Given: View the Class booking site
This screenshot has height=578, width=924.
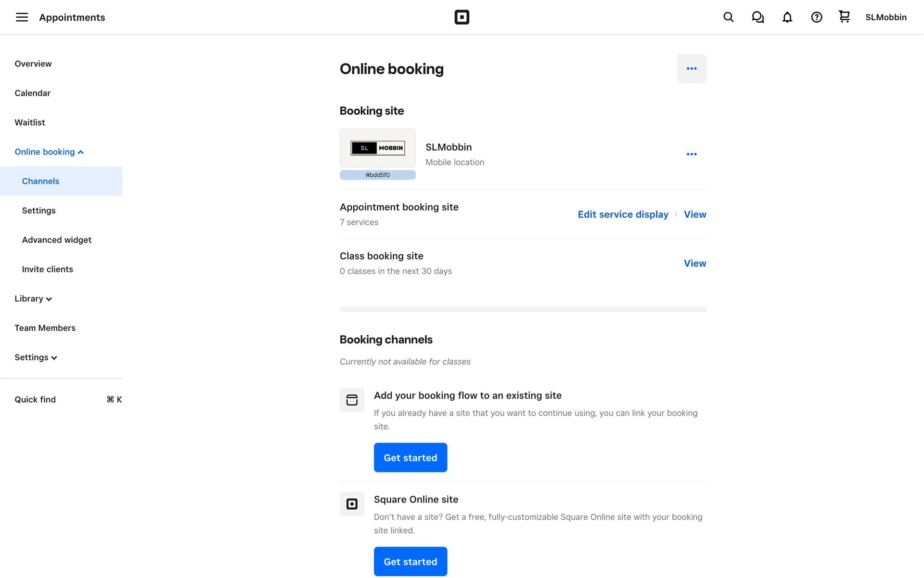Looking at the screenshot, I should pos(694,263).
